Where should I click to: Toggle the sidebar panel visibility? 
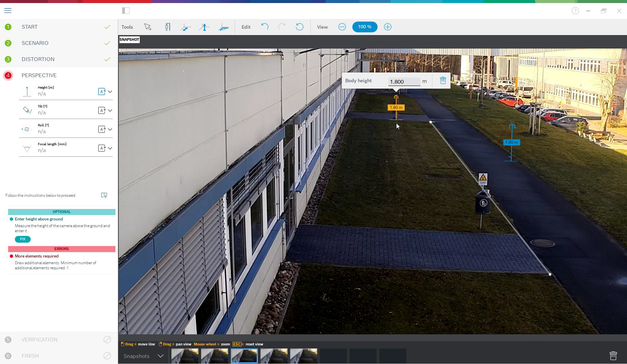126,11
